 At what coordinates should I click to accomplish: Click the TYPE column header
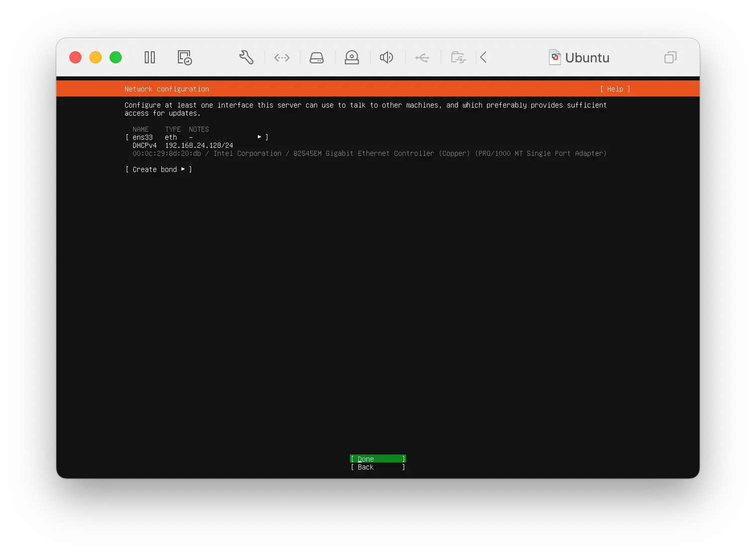point(173,129)
